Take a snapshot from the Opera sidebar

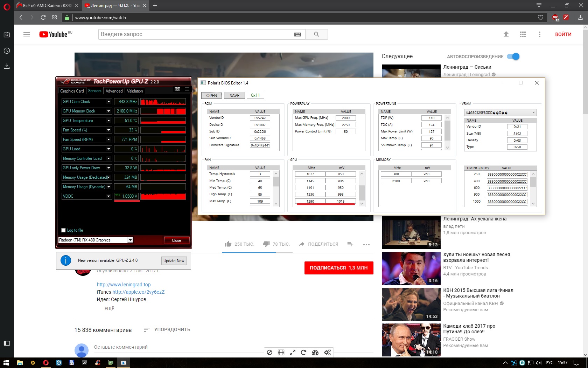(x=7, y=35)
